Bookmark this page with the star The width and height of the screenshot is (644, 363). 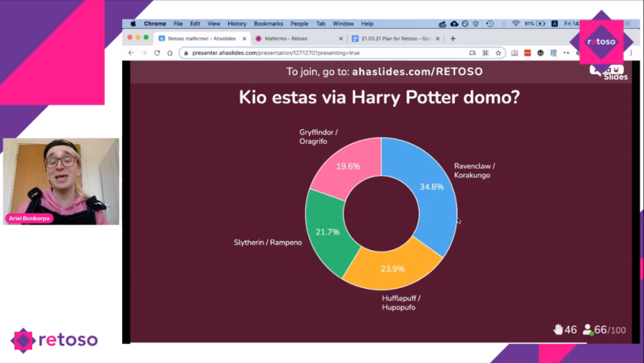[498, 53]
